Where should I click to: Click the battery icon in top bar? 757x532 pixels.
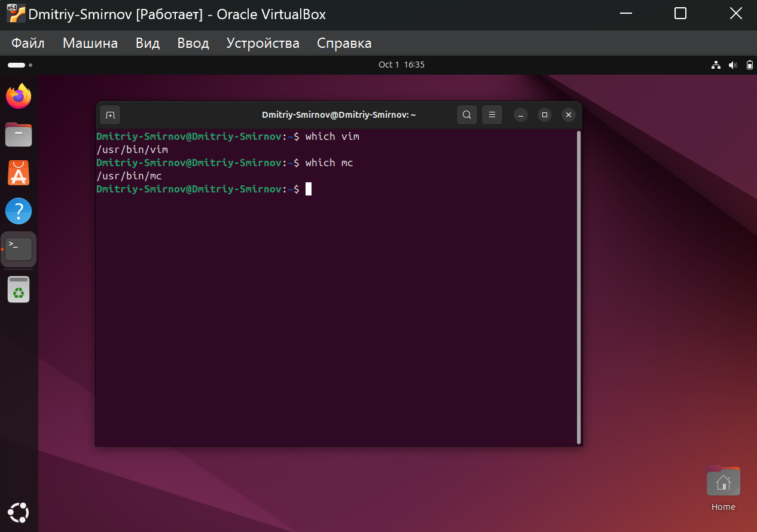(750, 65)
